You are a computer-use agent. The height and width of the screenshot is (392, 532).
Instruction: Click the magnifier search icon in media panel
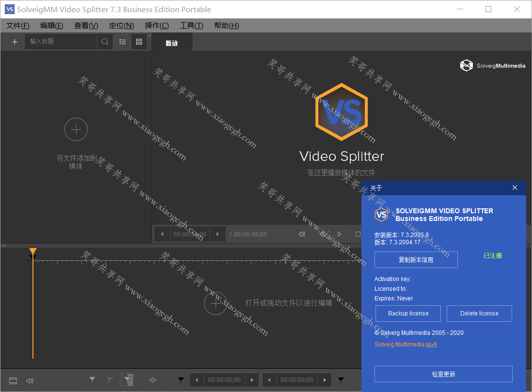coord(105,42)
